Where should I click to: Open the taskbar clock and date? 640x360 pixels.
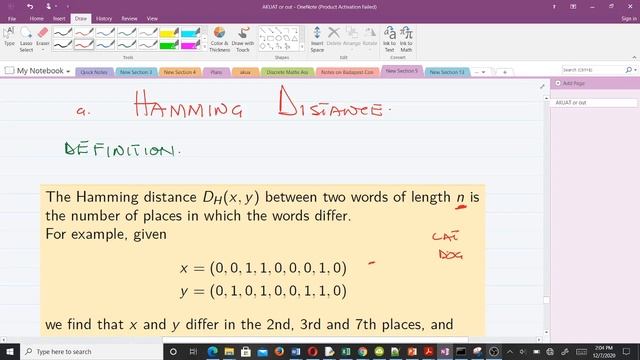click(x=604, y=351)
